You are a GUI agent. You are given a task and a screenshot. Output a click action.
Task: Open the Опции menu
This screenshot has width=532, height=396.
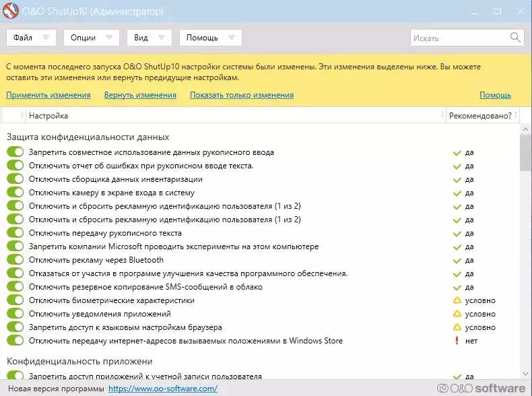92,37
